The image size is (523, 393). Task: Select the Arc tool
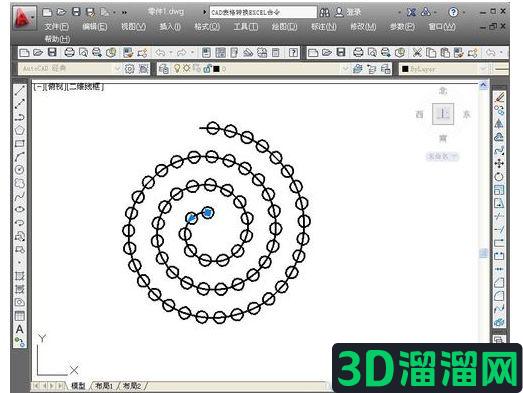coord(20,157)
